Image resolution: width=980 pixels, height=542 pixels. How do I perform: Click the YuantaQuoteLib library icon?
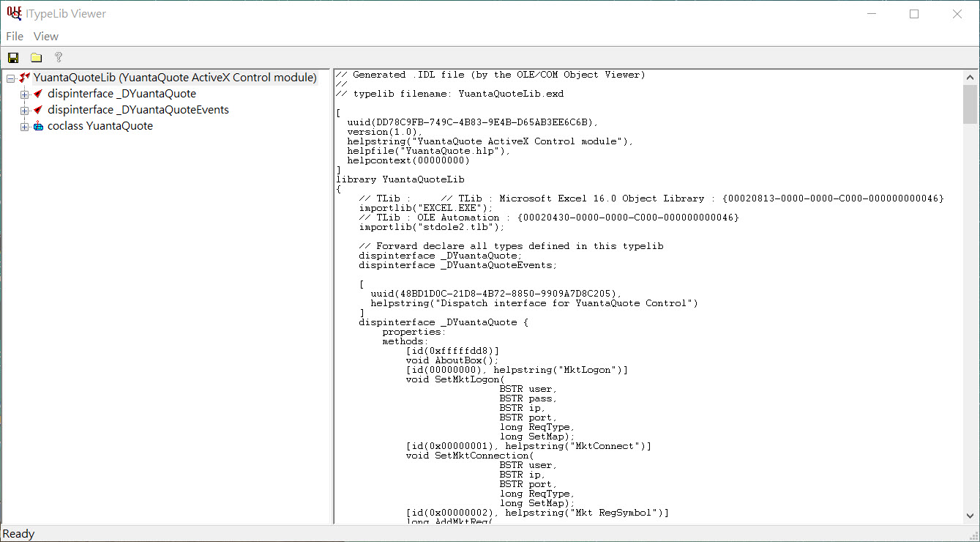[25, 78]
